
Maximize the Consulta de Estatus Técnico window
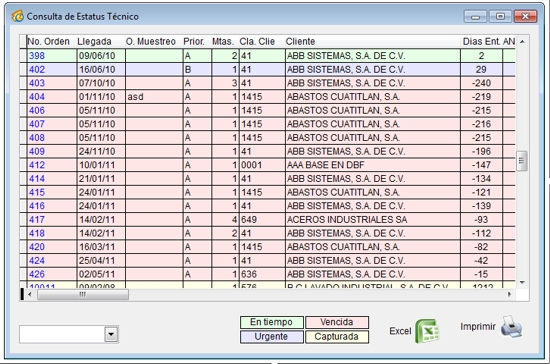(501, 16)
